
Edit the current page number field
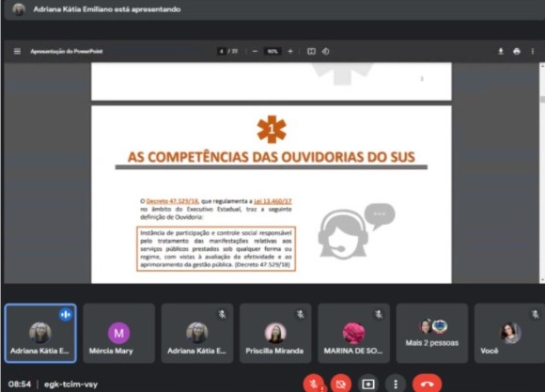click(x=222, y=52)
